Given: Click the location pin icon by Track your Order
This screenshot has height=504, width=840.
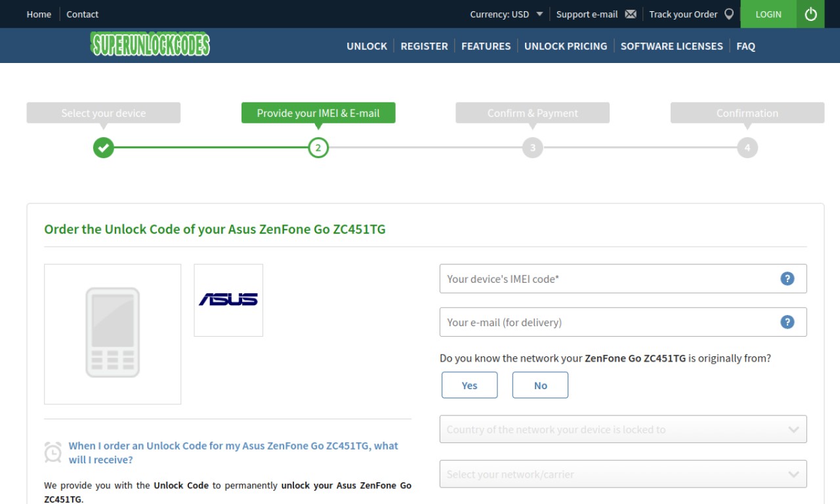Looking at the screenshot, I should [728, 14].
